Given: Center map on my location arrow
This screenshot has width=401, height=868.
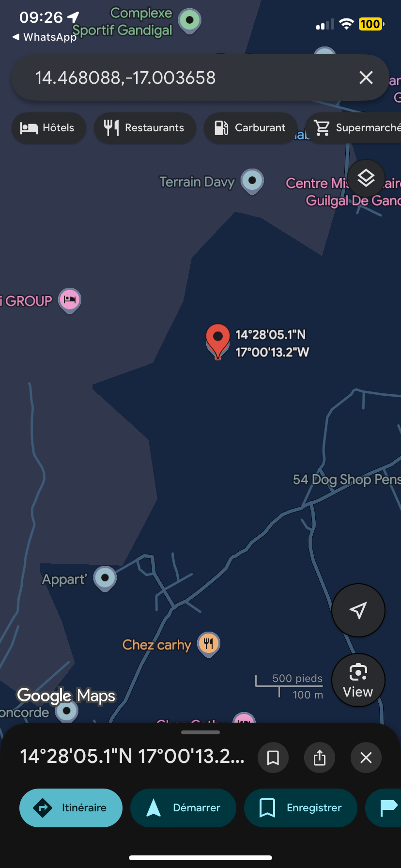Looking at the screenshot, I should 358,610.
